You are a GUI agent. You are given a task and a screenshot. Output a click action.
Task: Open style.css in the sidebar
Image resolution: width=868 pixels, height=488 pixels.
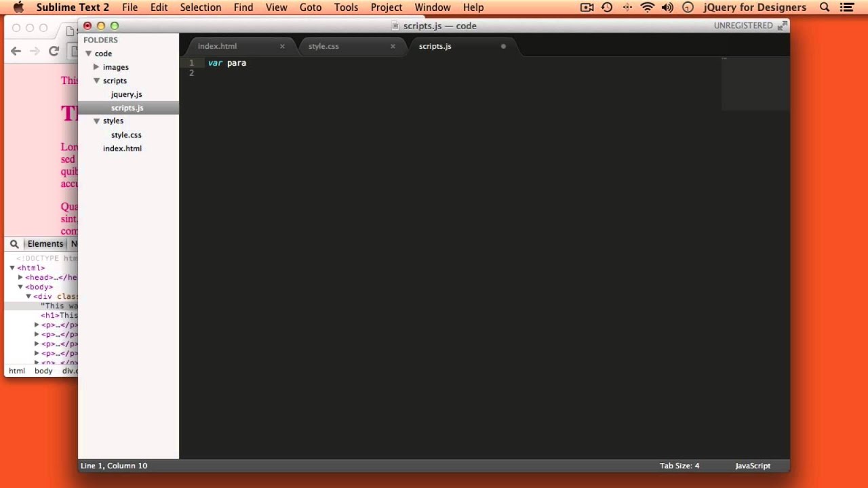[126, 135]
